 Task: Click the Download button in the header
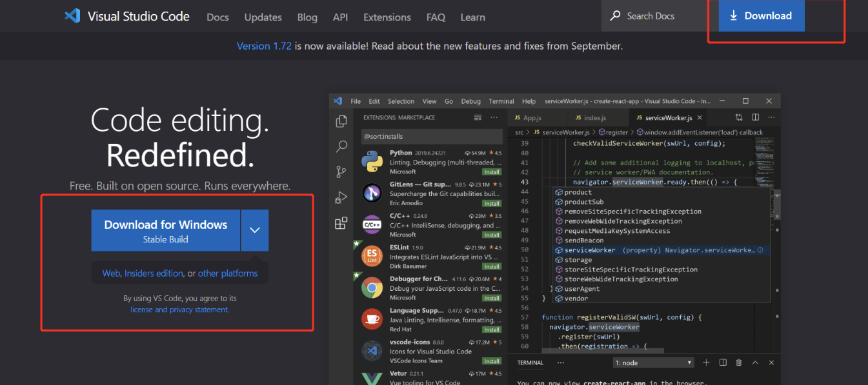pos(762,15)
